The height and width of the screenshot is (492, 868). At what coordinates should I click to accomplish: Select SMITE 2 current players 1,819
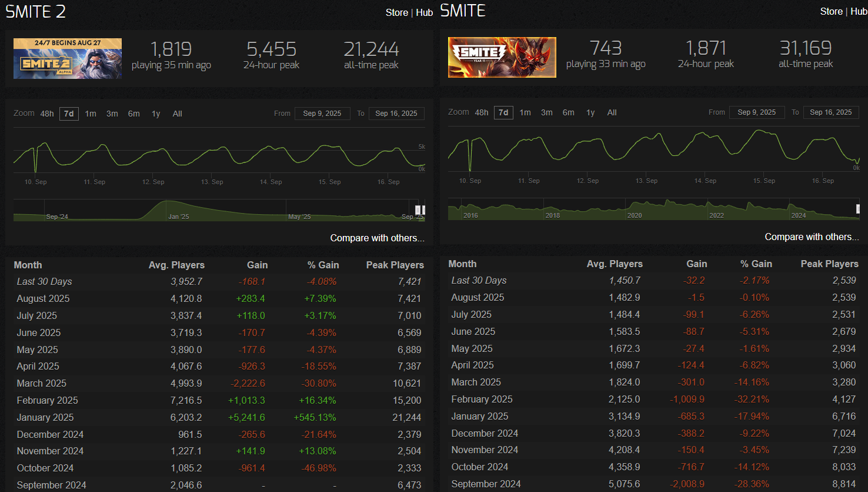171,49
